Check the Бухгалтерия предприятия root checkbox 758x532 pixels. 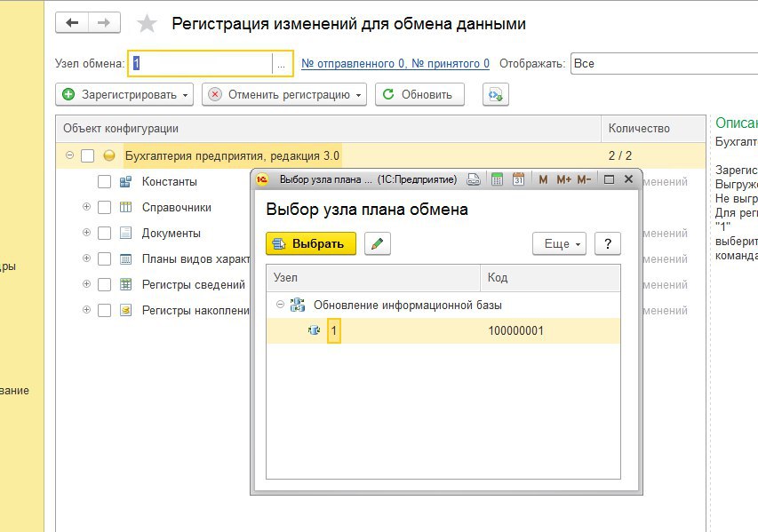pyautogui.click(x=87, y=155)
